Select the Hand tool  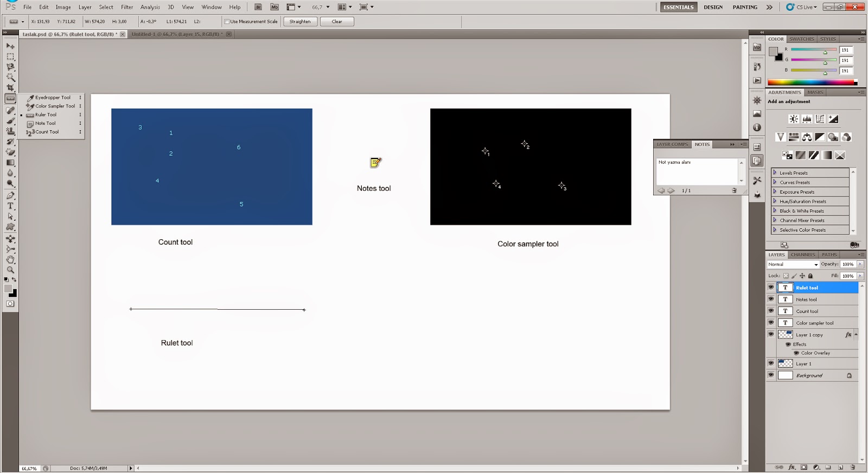point(10,259)
